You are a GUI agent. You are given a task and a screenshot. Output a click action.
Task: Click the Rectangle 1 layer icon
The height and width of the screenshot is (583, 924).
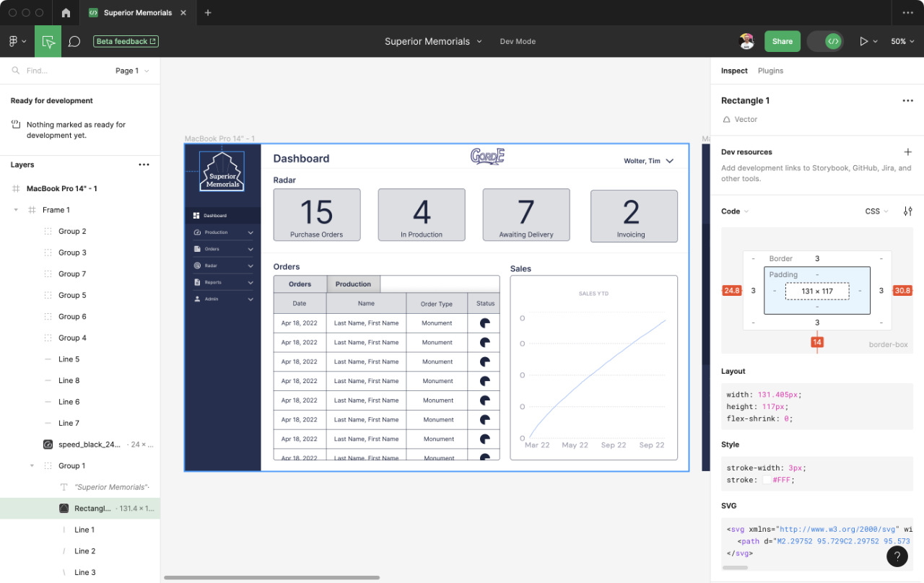tap(64, 509)
